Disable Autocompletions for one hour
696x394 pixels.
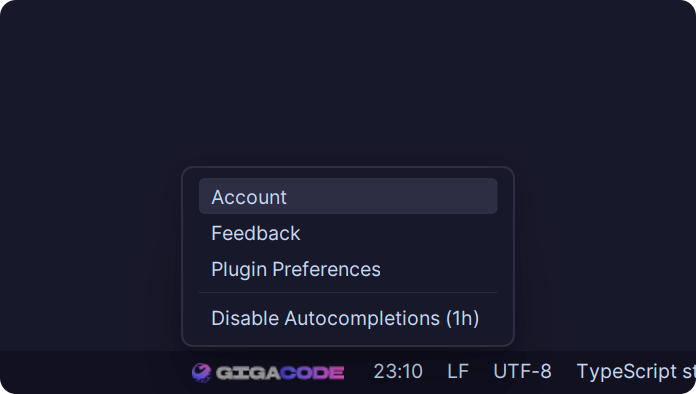pos(348,318)
